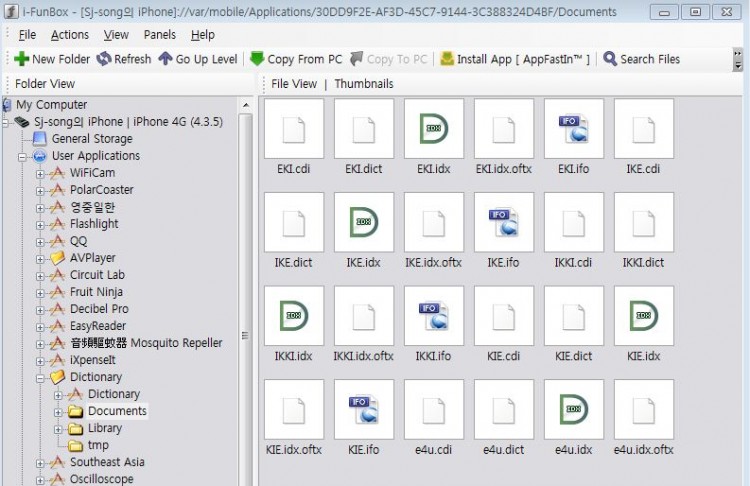Collapse the Dictionary app folder

tap(41, 377)
